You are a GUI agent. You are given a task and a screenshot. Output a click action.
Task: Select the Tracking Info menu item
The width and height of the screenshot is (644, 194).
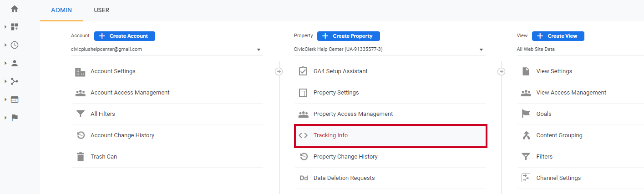pyautogui.click(x=391, y=135)
